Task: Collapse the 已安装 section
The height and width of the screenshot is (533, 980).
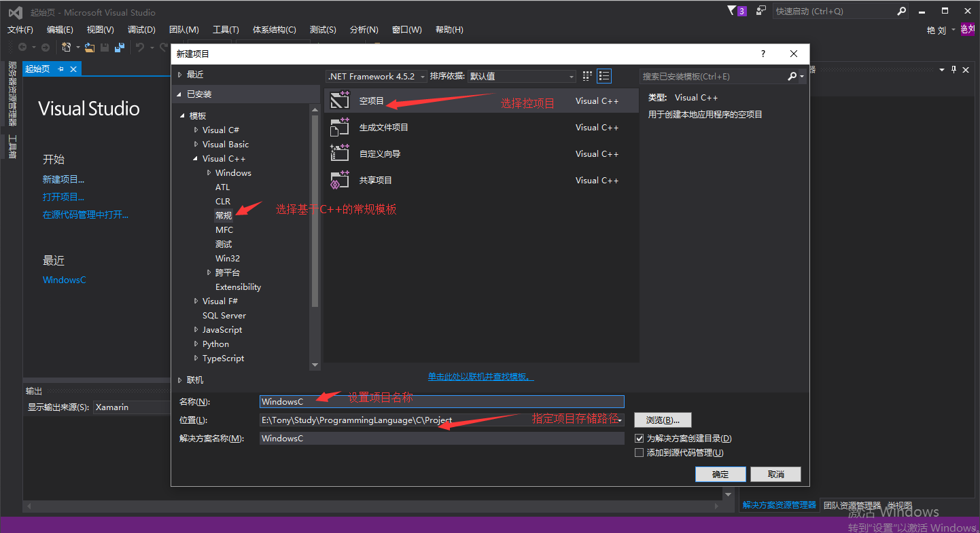Action: [180, 94]
